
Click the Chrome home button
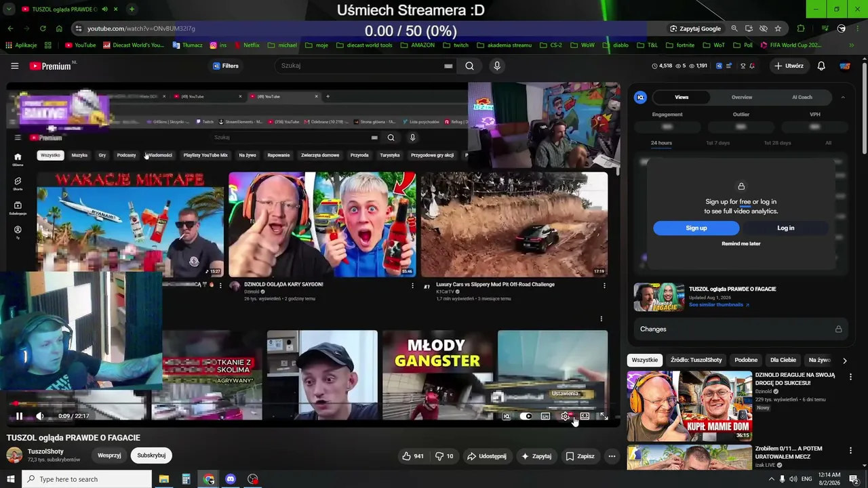point(59,28)
